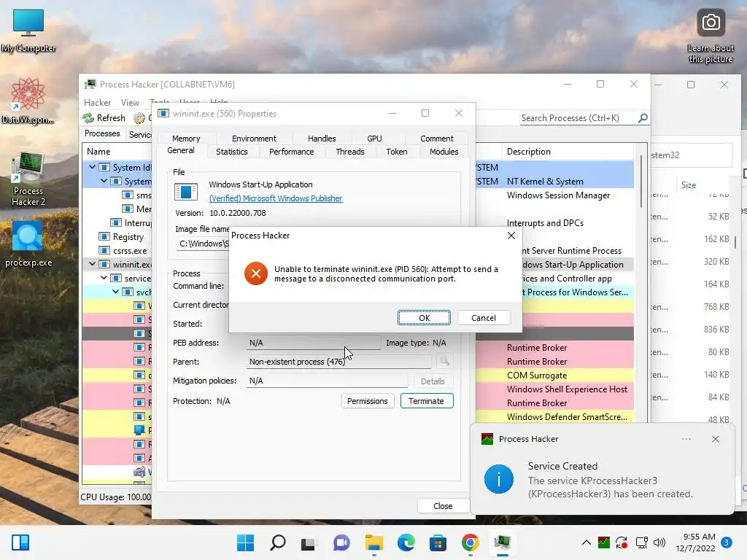This screenshot has width=747, height=560.
Task: Collapse the wininit.exe tree node
Action: pos(92,264)
